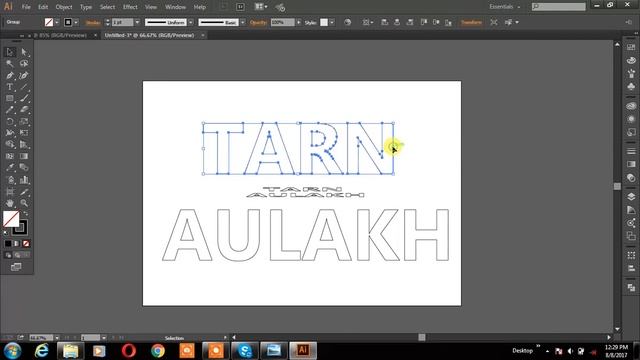The height and width of the screenshot is (360, 640).
Task: Open the Type menu
Action: pos(86,7)
